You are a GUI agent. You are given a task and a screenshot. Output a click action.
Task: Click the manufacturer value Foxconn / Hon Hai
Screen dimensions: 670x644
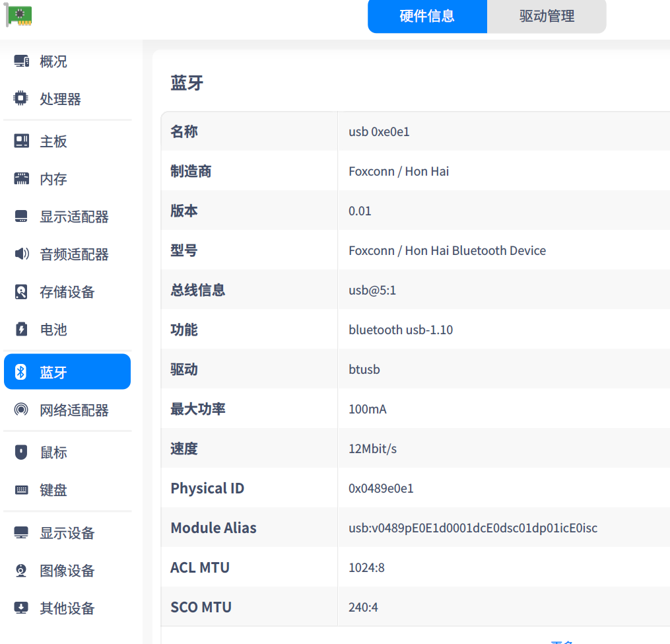coord(399,172)
